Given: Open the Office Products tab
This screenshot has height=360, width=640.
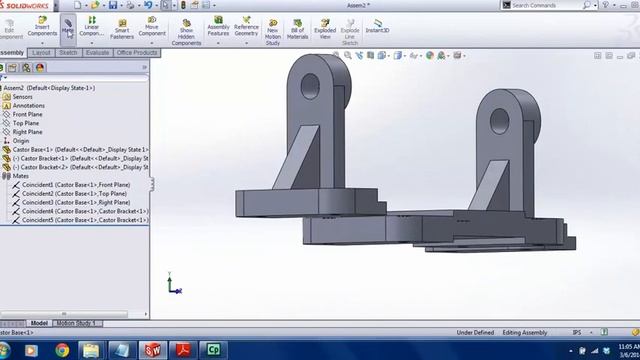Looking at the screenshot, I should coord(137,53).
